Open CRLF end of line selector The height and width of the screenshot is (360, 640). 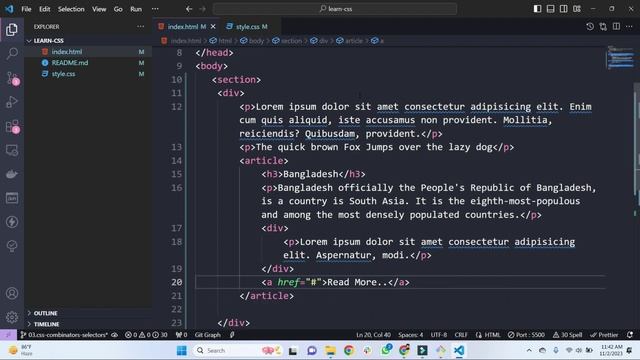point(461,335)
